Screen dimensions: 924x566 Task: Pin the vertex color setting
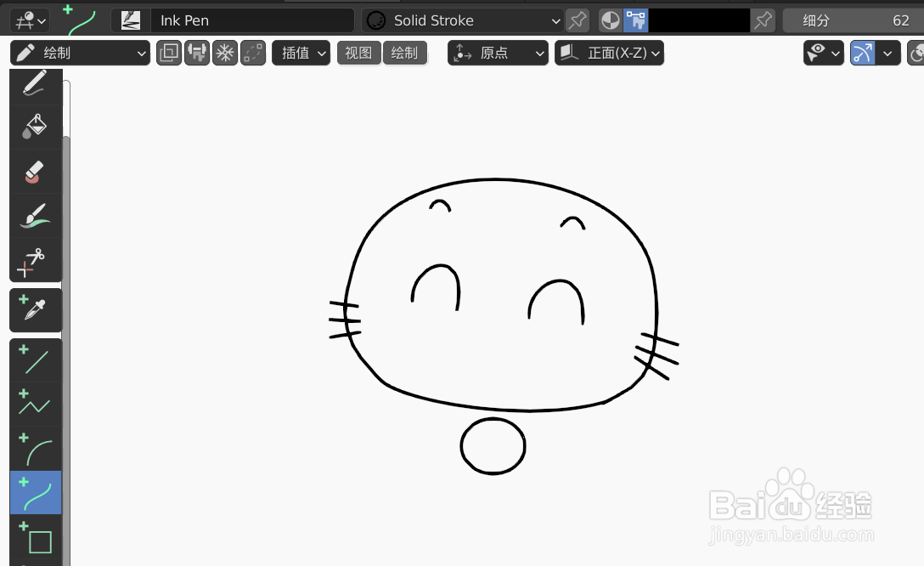click(763, 20)
